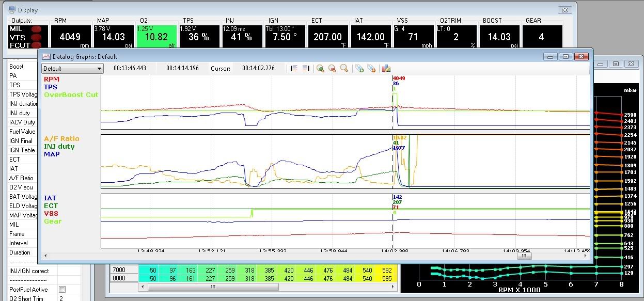Click the graph horizontal scrollbar thumb

(524, 256)
